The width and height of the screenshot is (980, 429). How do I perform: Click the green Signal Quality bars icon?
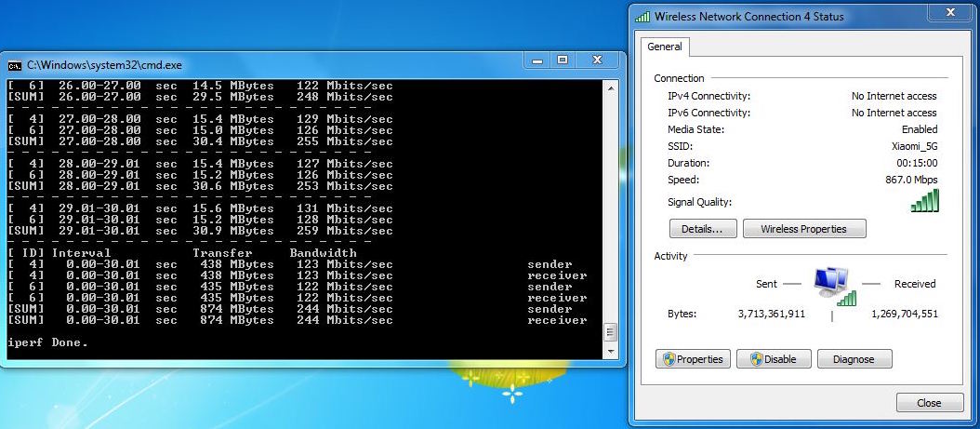(924, 201)
